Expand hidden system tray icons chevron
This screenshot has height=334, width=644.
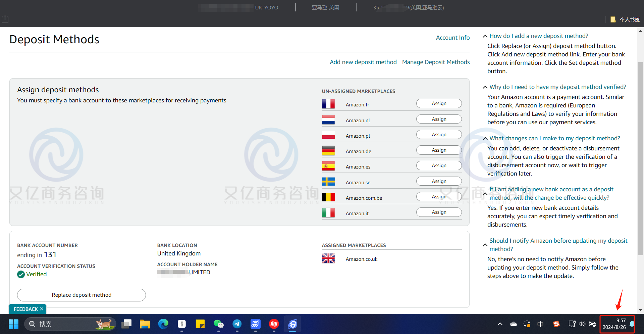click(500, 324)
